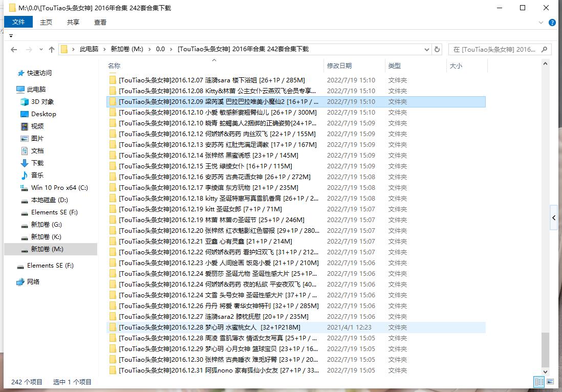The height and width of the screenshot is (392, 562).
Task: Open Desktop in the navigation pane
Action: (44, 114)
